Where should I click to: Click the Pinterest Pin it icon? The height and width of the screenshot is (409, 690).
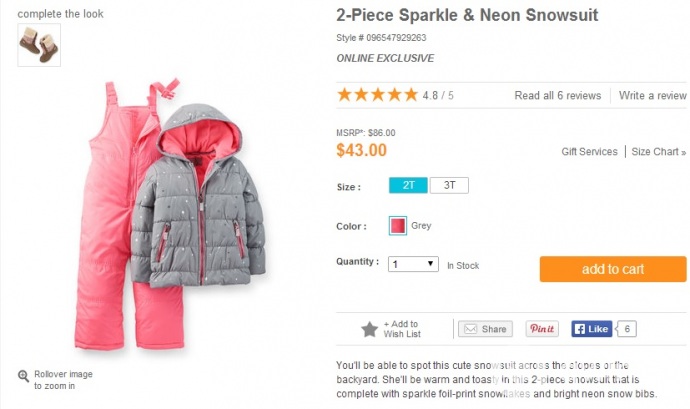(x=542, y=329)
